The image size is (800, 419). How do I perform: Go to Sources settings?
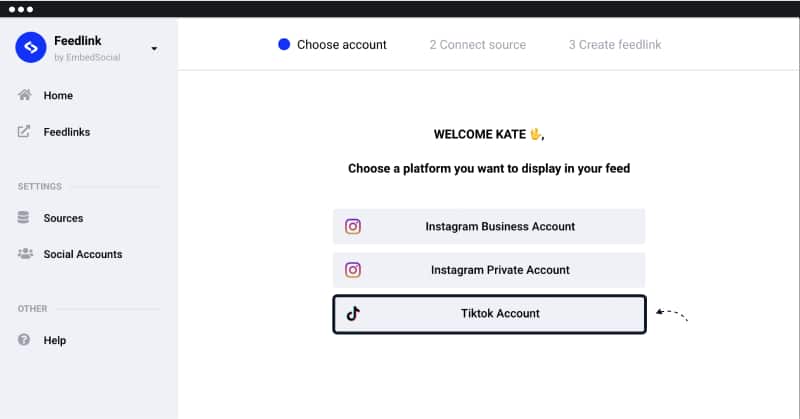(x=63, y=218)
